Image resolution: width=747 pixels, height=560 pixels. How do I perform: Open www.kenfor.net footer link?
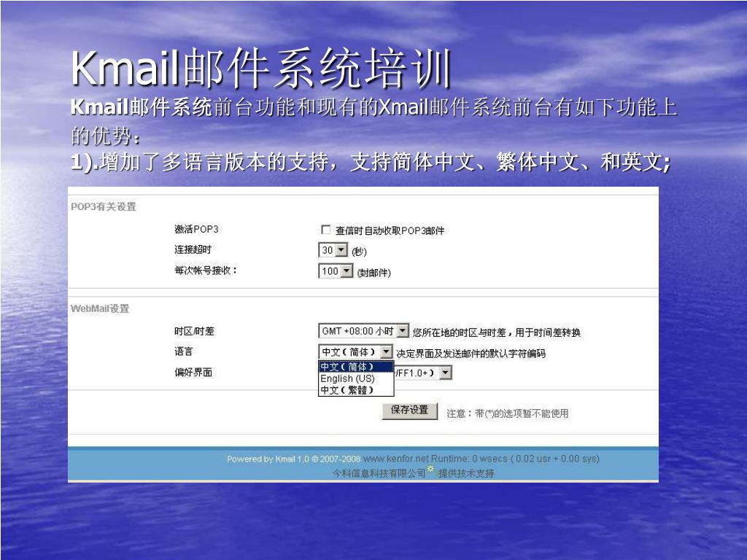[x=395, y=459]
